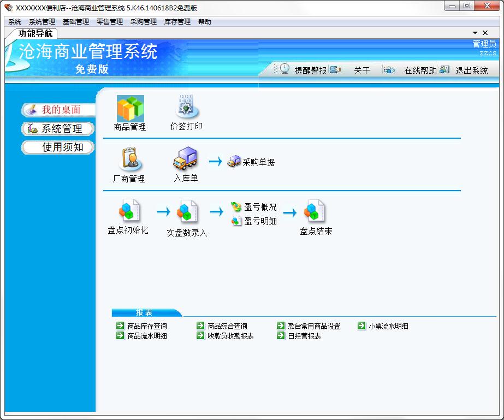Click the 提醒警报 label
Viewport: 504px width, 420px height.
(311, 70)
